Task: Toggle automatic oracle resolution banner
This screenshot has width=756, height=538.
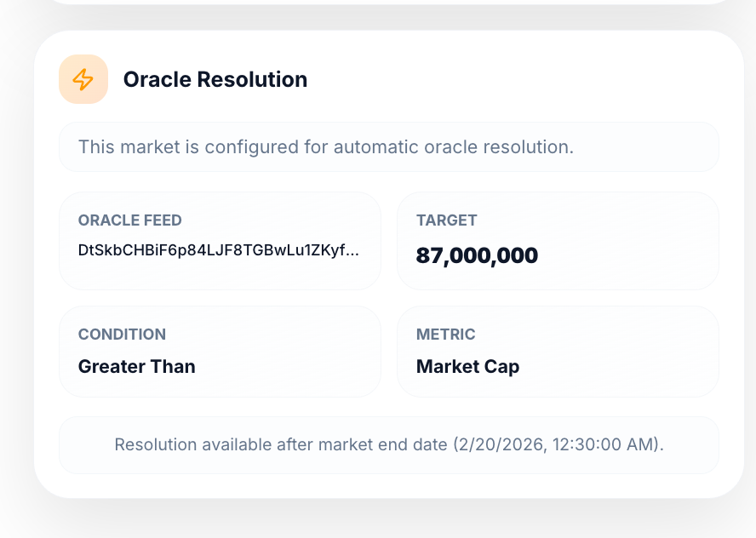Action: click(388, 146)
